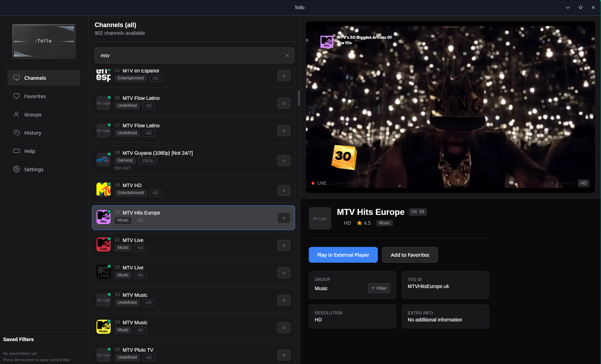Screen dimensions: 601x364
Task: Favorite star for channel 21 MTV Live
Action: (x=284, y=245)
